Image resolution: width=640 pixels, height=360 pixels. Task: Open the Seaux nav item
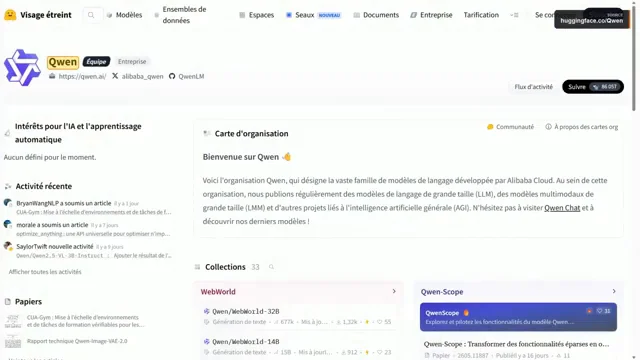313,15
